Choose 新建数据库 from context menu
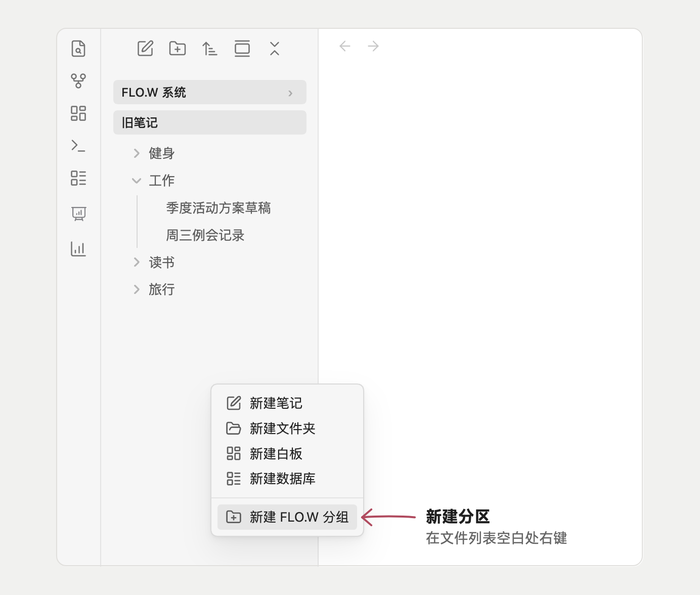Screen dimensions: 700x595 tap(287, 479)
